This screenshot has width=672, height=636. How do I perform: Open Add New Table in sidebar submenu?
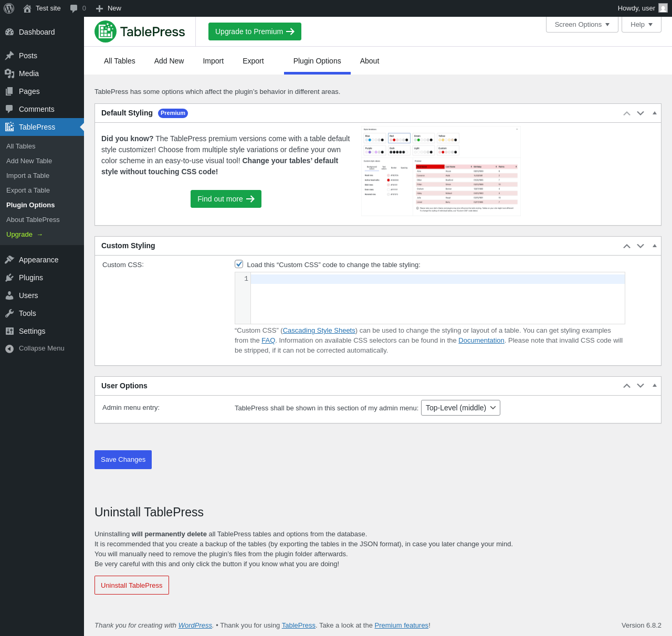[29, 161]
